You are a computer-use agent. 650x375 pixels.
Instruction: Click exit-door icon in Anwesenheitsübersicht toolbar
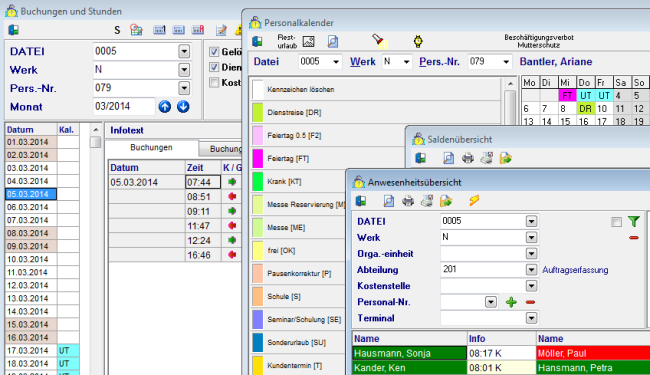click(x=361, y=201)
